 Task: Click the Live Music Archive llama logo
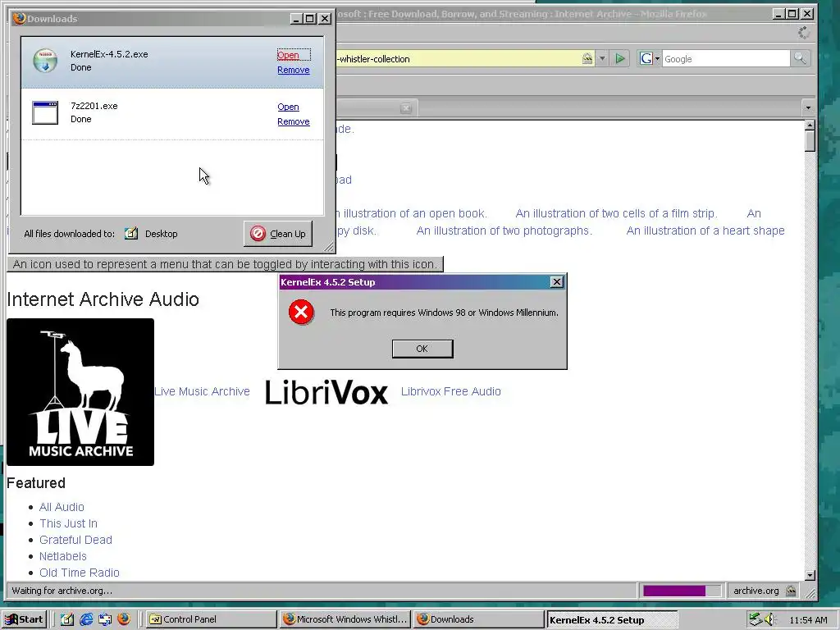80,392
